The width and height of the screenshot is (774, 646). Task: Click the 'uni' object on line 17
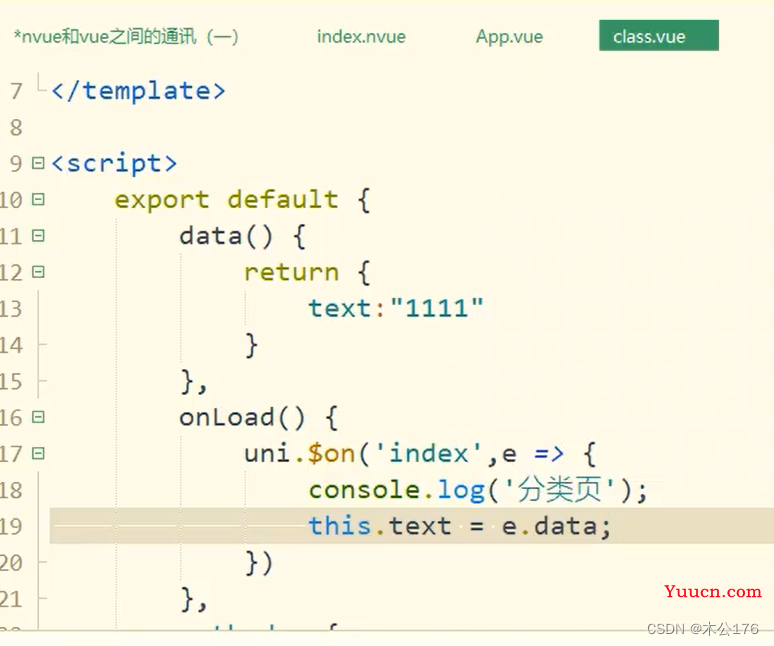point(267,454)
